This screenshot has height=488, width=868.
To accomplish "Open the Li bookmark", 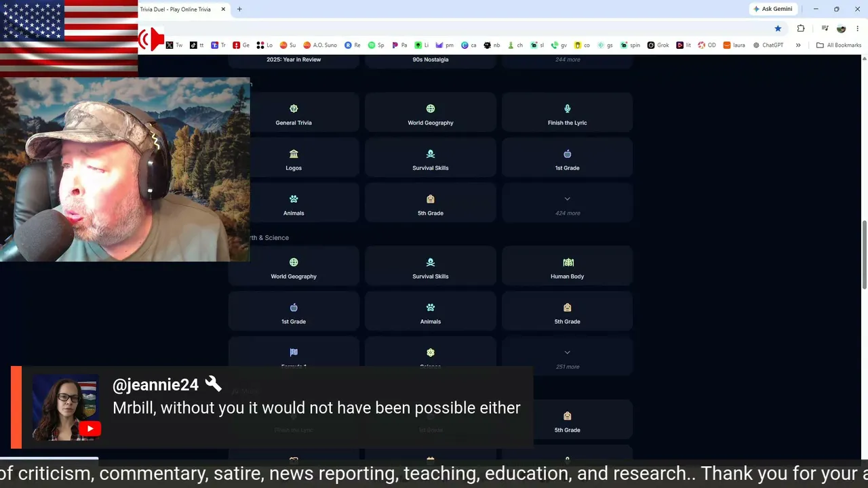I will (x=422, y=45).
